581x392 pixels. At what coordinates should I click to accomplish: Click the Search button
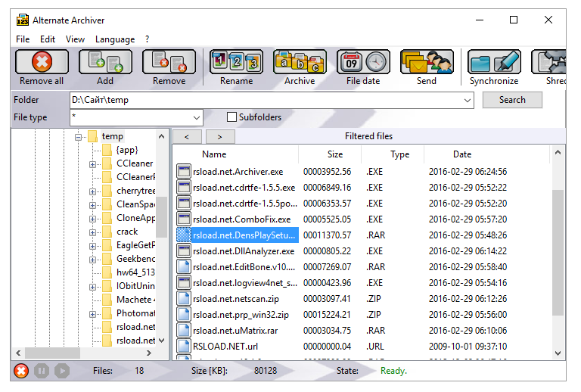[512, 100]
